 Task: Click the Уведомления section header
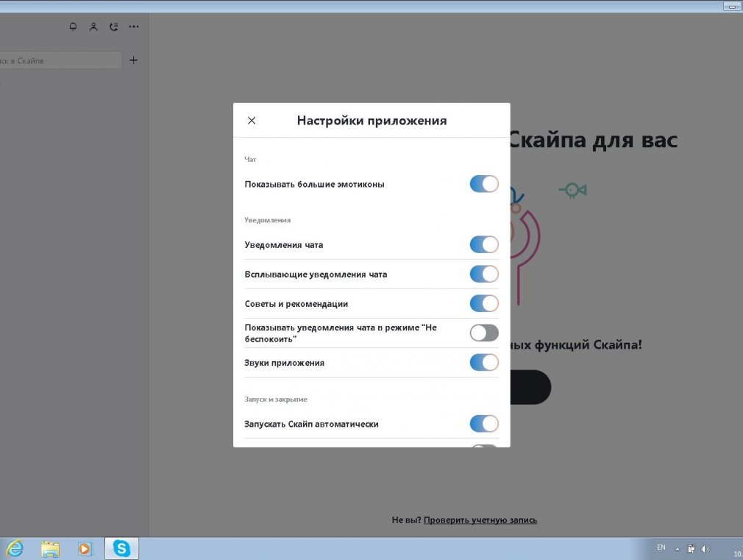click(x=268, y=220)
